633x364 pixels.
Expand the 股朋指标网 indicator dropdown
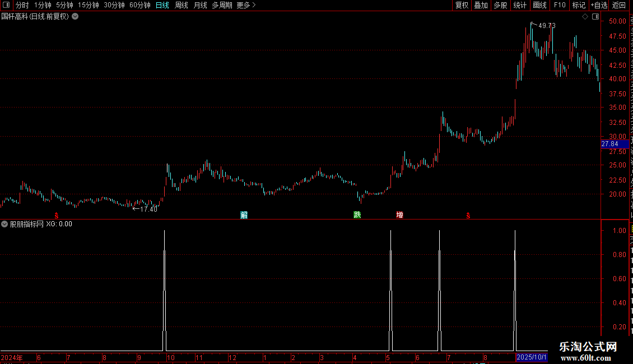(x=4, y=224)
